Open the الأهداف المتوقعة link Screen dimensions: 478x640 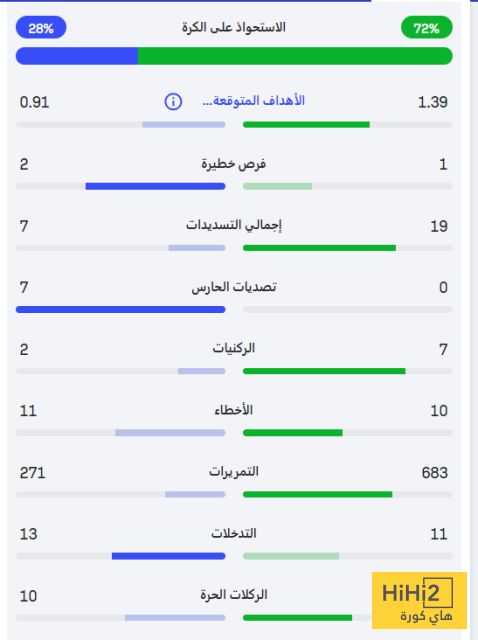pyautogui.click(x=253, y=101)
